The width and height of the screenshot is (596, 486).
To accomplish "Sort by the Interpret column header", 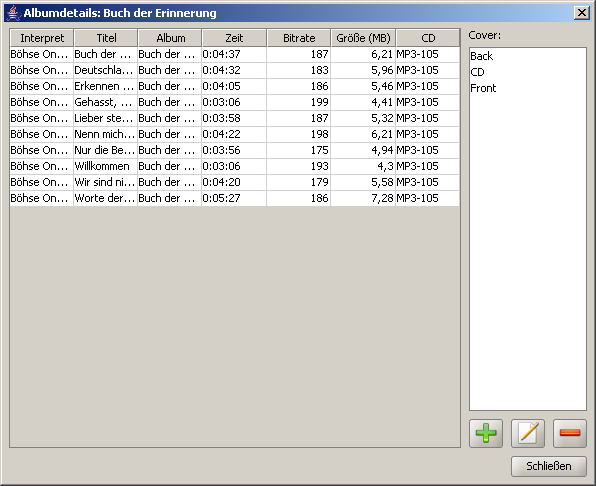I will (42, 38).
